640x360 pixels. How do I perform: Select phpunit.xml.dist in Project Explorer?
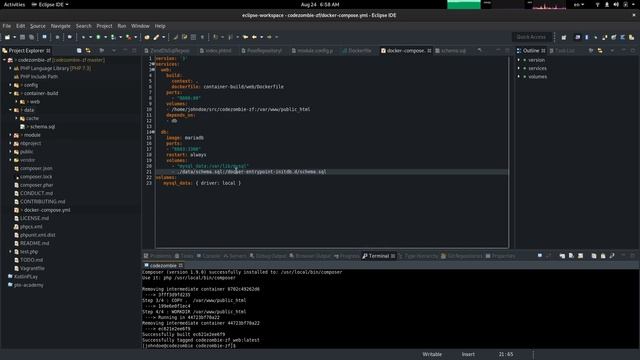38,235
